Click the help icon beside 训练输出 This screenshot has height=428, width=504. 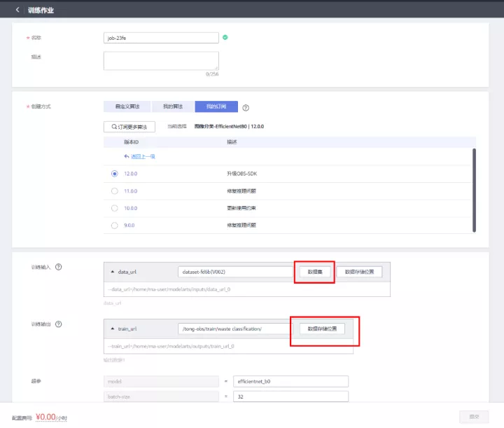pos(59,324)
